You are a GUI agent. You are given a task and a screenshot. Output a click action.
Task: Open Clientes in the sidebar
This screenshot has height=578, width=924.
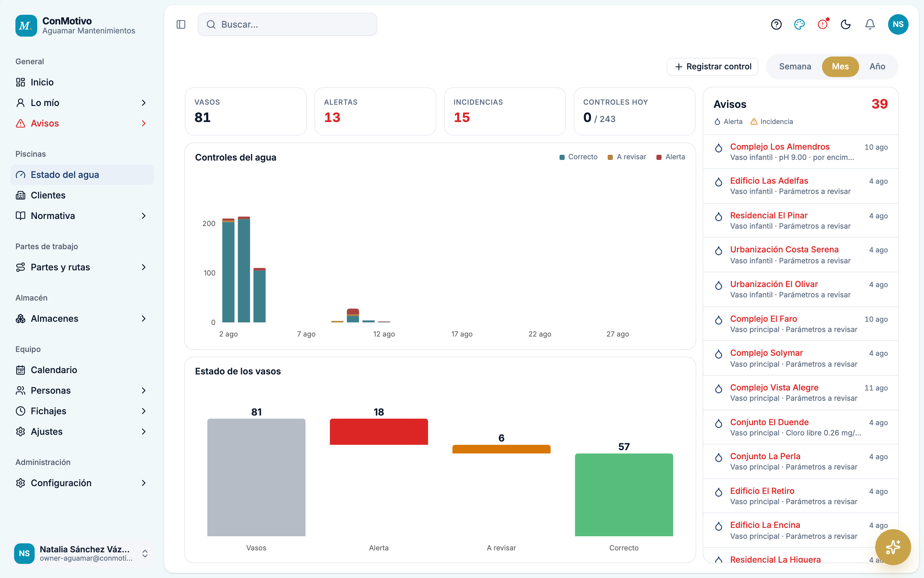coord(82,195)
